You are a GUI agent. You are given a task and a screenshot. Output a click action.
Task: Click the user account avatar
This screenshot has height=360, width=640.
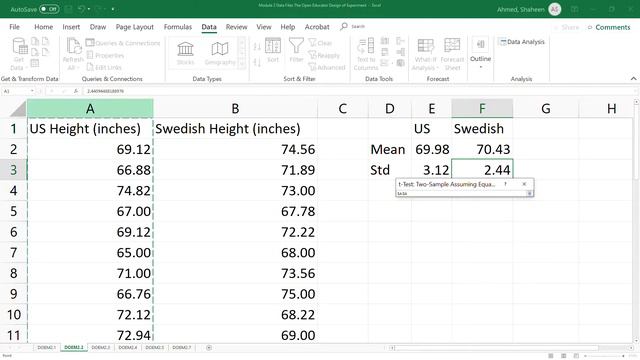click(x=555, y=9)
